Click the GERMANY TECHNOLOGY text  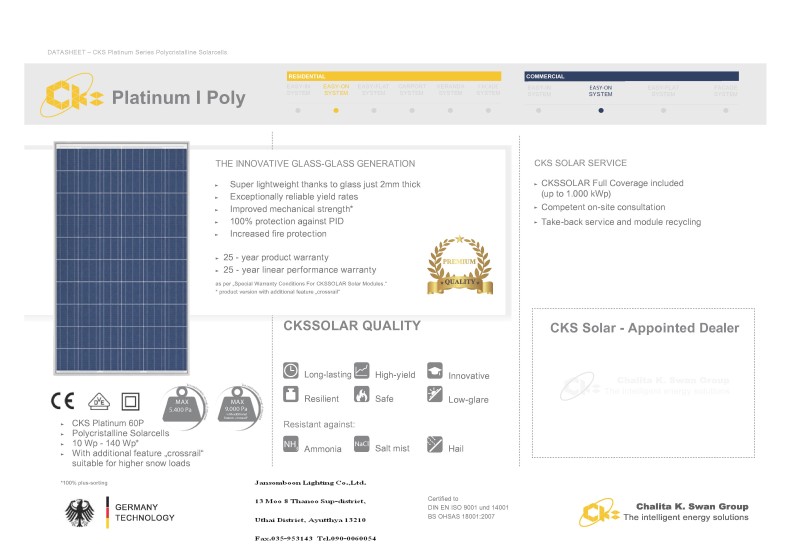(x=144, y=513)
